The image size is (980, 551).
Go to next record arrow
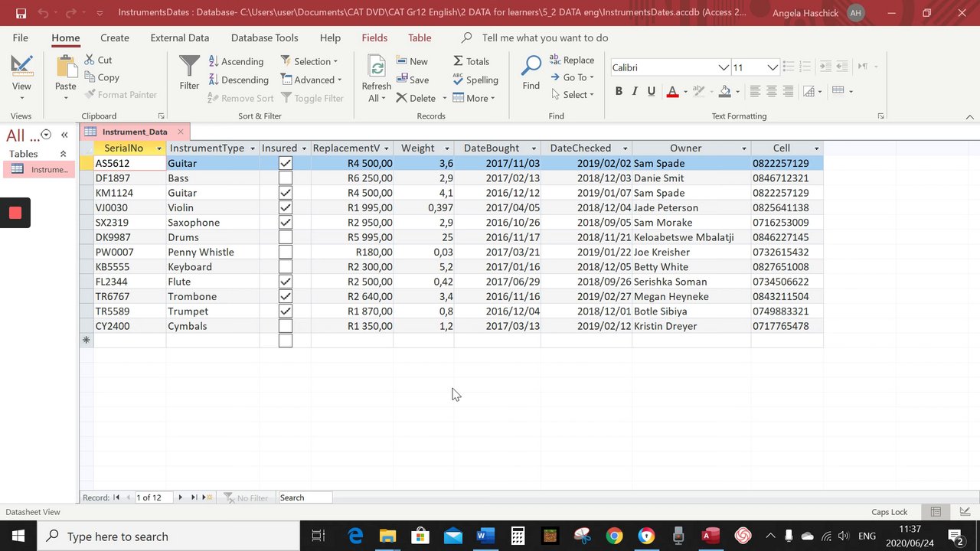click(181, 497)
